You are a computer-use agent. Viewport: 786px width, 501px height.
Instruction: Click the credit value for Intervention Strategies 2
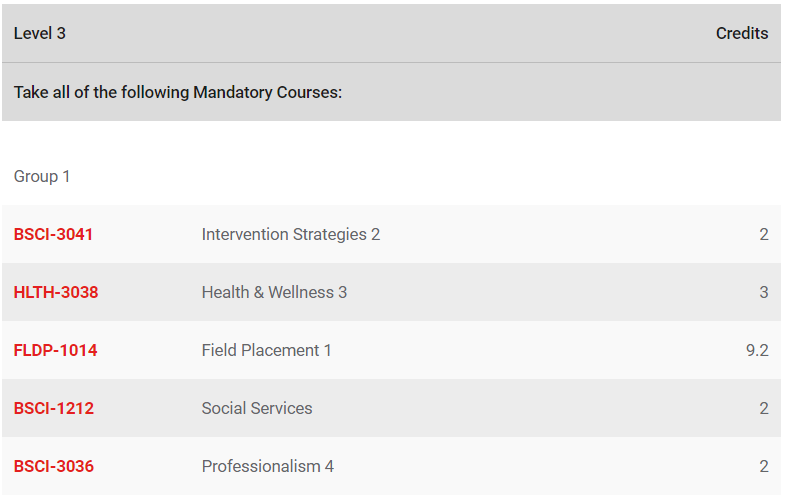pyautogui.click(x=763, y=235)
